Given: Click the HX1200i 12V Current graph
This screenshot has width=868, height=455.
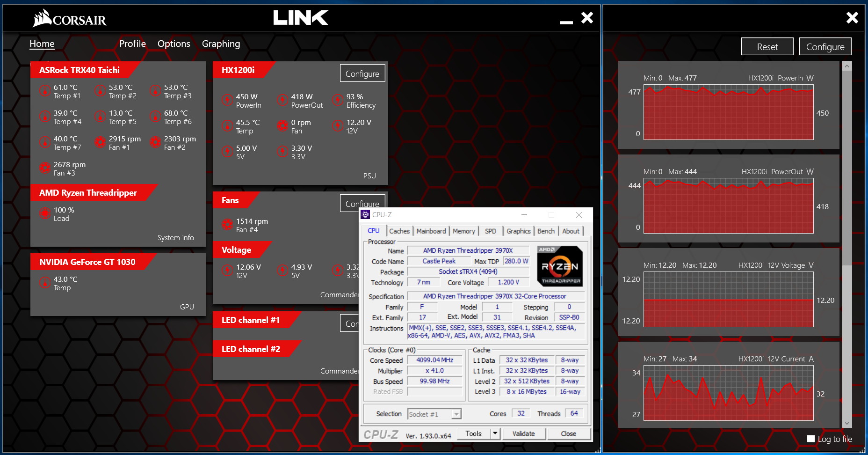Looking at the screenshot, I should coord(729,393).
